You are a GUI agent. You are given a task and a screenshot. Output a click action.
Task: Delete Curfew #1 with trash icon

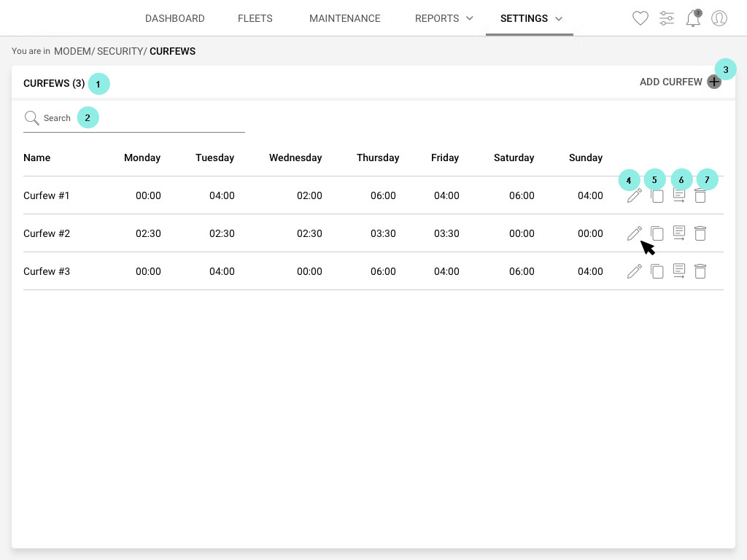700,195
